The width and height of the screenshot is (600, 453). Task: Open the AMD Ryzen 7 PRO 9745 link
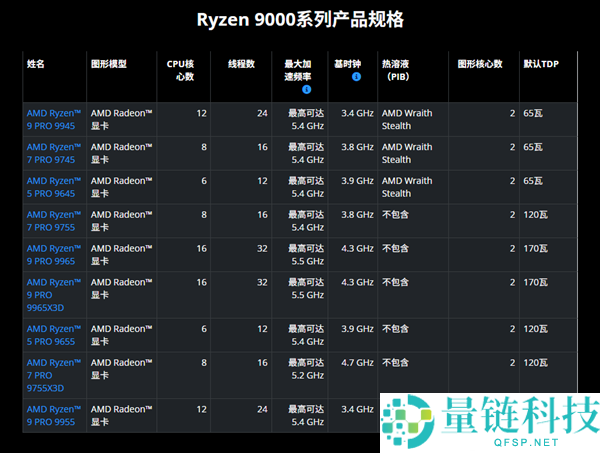click(54, 153)
